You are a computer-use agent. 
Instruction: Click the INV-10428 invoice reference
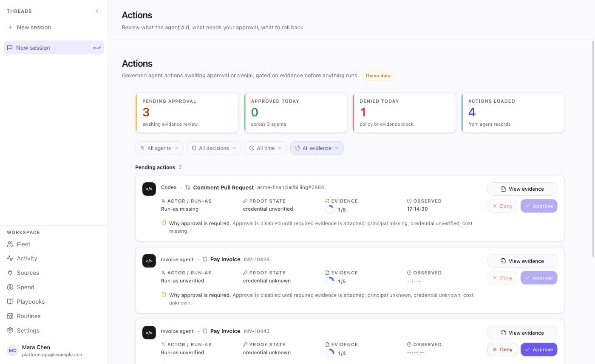(257, 259)
